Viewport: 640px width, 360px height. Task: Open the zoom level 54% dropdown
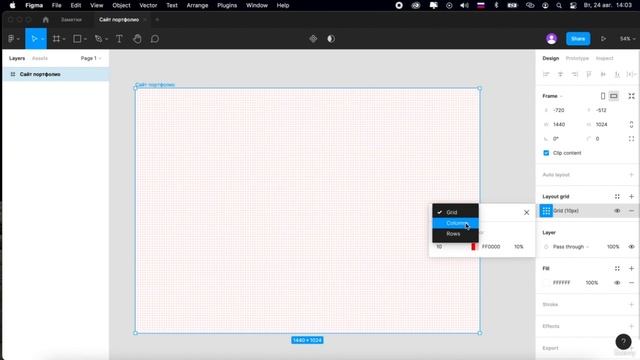(x=627, y=39)
